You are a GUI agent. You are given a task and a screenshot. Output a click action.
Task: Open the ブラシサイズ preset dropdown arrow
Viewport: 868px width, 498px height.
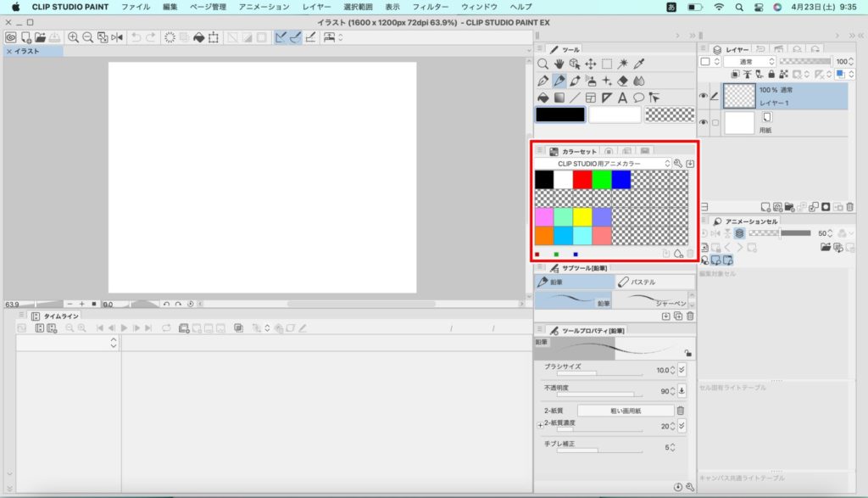[x=682, y=370]
